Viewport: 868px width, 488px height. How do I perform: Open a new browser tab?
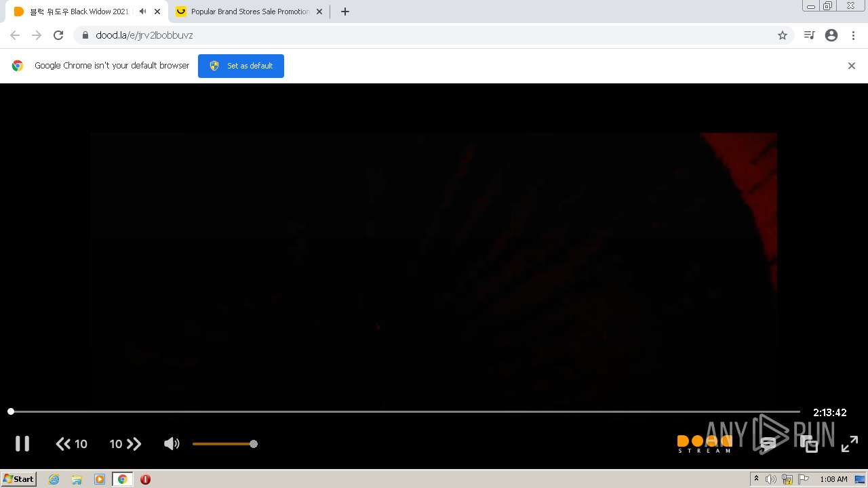(345, 12)
